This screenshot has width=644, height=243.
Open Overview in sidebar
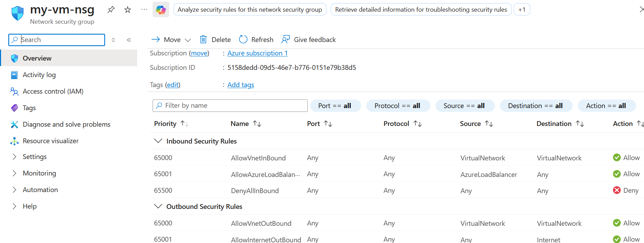click(x=69, y=58)
